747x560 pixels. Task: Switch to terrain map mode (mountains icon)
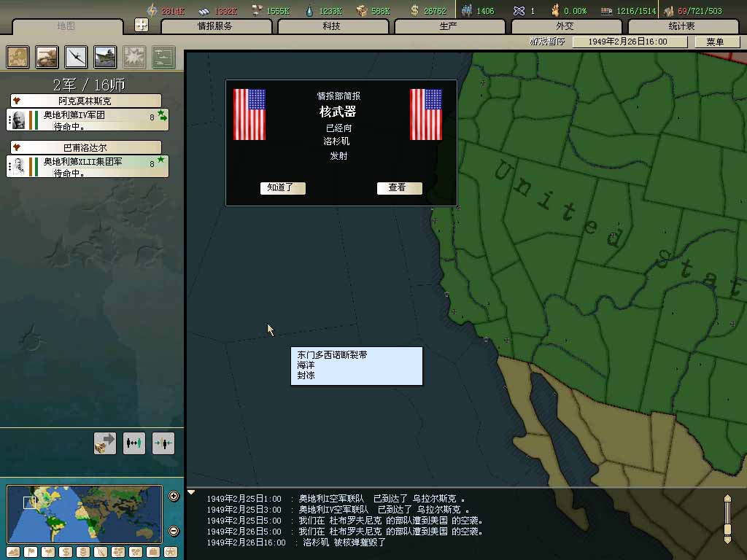(13, 552)
